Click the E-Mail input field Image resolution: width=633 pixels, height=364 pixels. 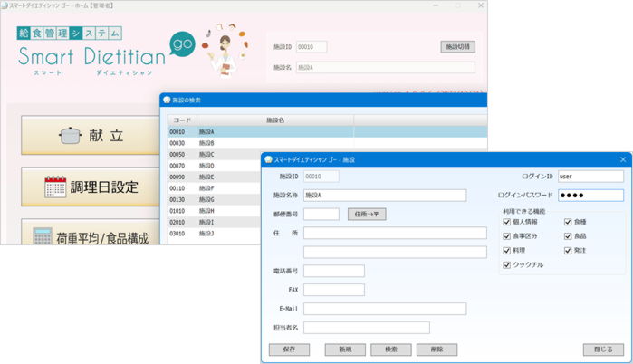coord(385,309)
